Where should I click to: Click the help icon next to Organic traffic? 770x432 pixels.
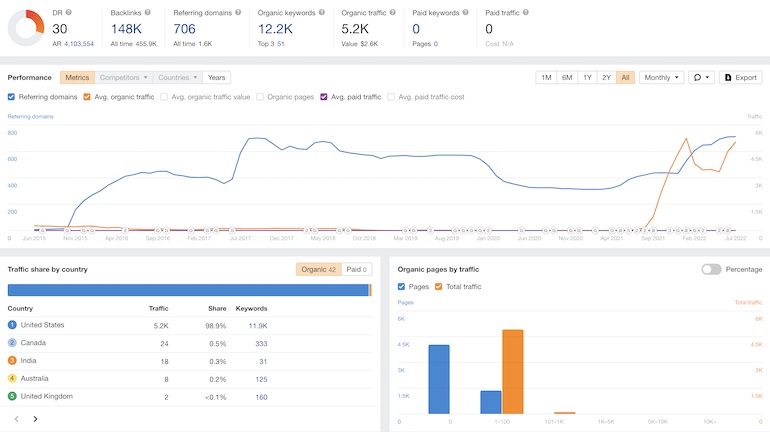pos(392,12)
